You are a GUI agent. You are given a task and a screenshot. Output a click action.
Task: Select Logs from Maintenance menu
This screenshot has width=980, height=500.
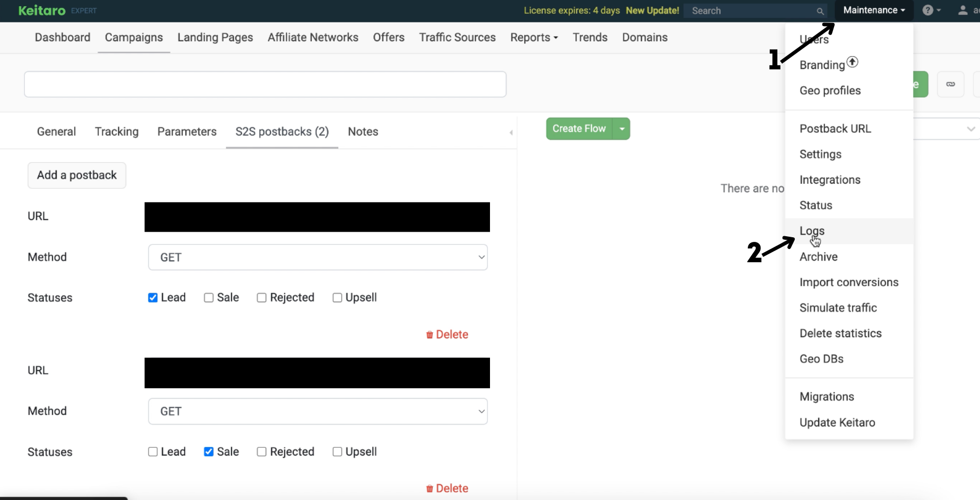point(812,231)
